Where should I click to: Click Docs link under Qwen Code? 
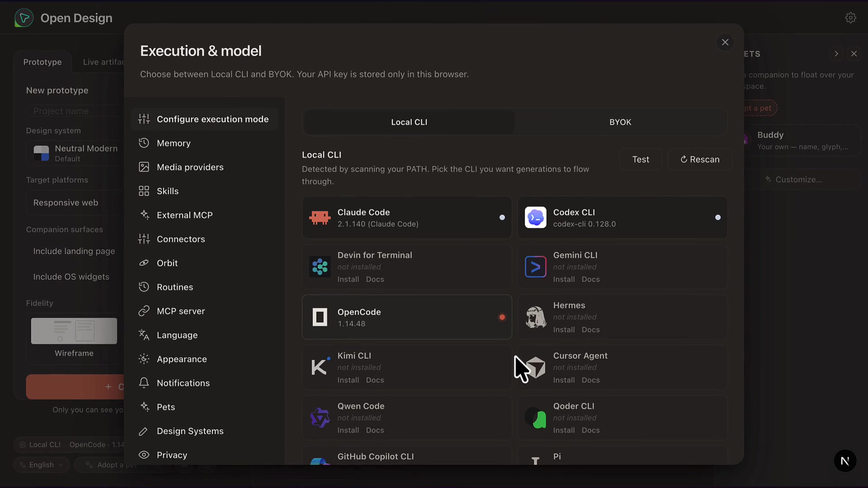click(375, 431)
